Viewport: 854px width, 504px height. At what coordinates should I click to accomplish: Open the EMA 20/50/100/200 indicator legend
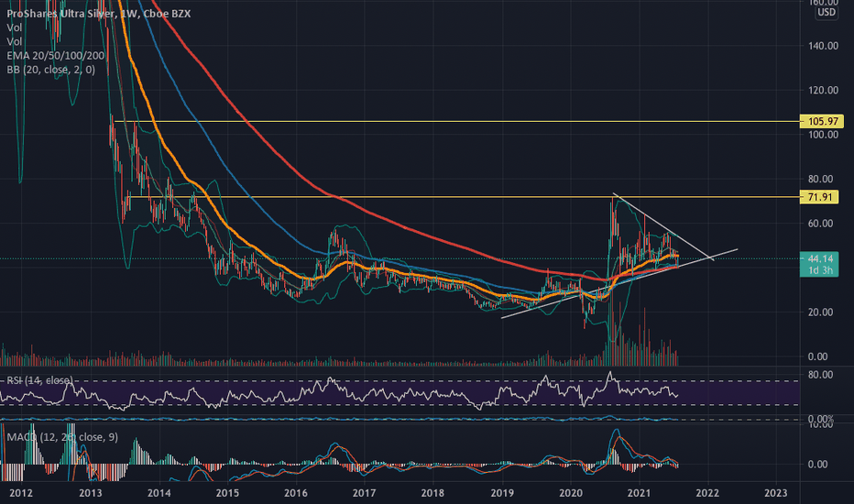click(x=56, y=56)
